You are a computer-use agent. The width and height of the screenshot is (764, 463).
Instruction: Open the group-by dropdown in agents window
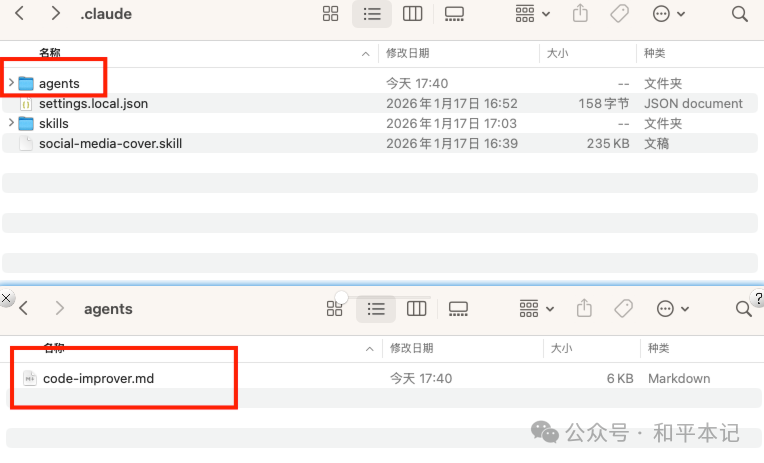[x=536, y=309]
